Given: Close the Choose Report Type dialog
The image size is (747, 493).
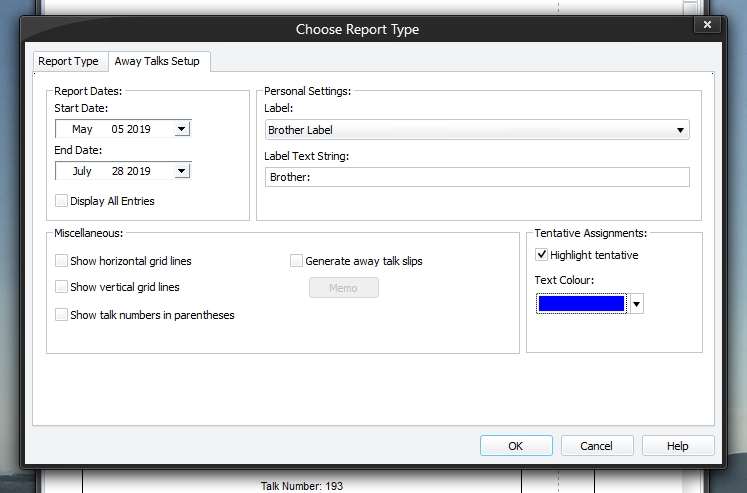Looking at the screenshot, I should [x=707, y=25].
